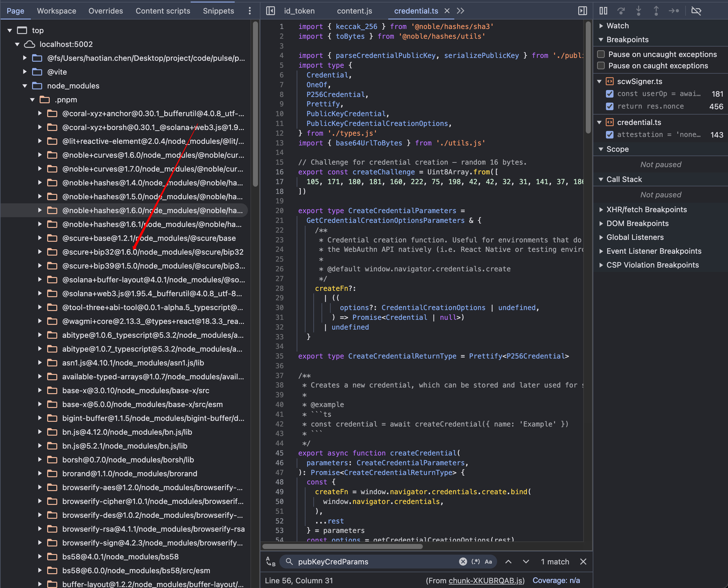The image size is (728, 588).
Task: Open the chunk-XKUBRQAB.js source link
Action: (x=486, y=580)
